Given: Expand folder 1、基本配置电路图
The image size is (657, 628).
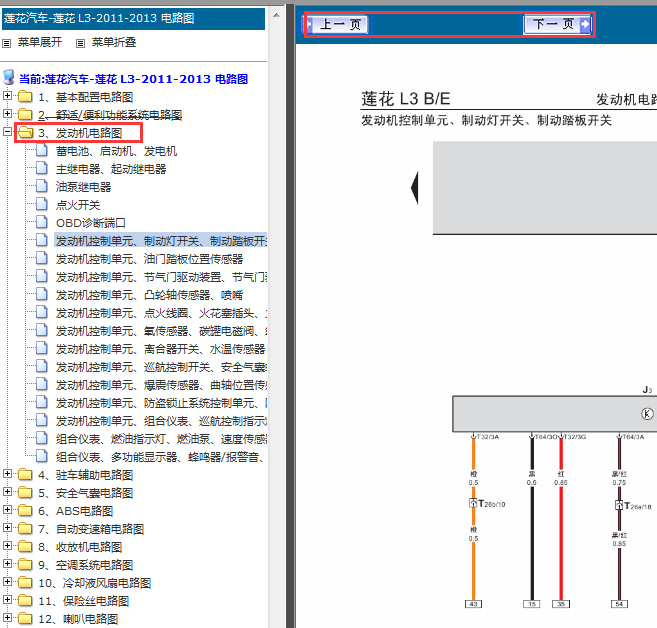Looking at the screenshot, I should pyautogui.click(x=7, y=96).
